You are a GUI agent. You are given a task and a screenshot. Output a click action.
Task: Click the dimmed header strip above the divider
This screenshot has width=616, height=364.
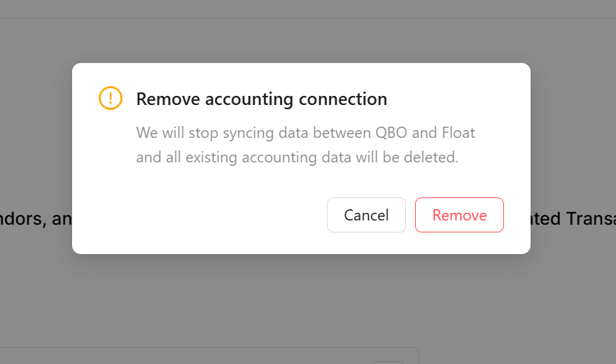tap(308, 8)
